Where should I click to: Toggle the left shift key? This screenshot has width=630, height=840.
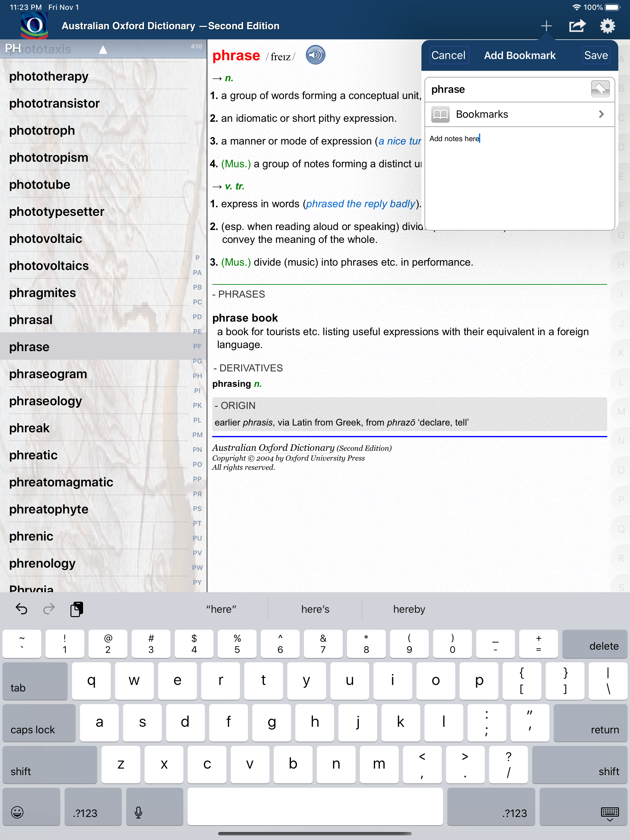pyautogui.click(x=50, y=765)
